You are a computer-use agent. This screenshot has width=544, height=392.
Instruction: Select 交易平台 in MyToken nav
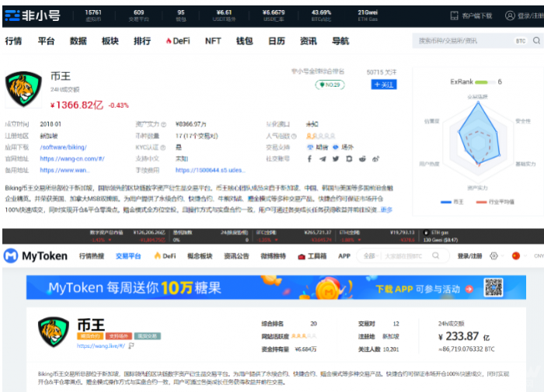pyautogui.click(x=128, y=256)
